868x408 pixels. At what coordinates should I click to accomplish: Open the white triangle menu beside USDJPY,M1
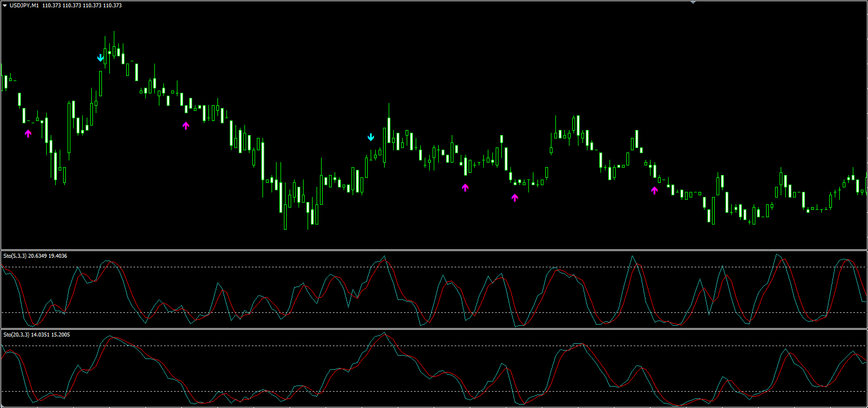point(5,5)
